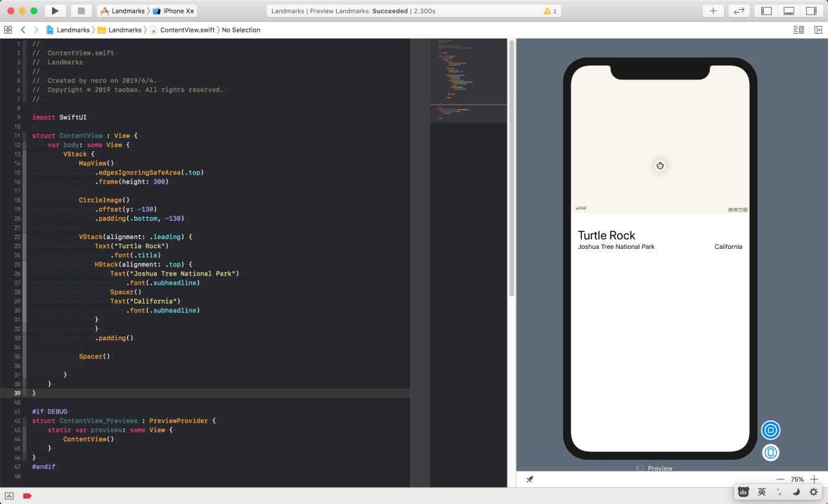The width and height of the screenshot is (828, 504).
Task: Run the Landmarks scheme with Play button
Action: 55,11
